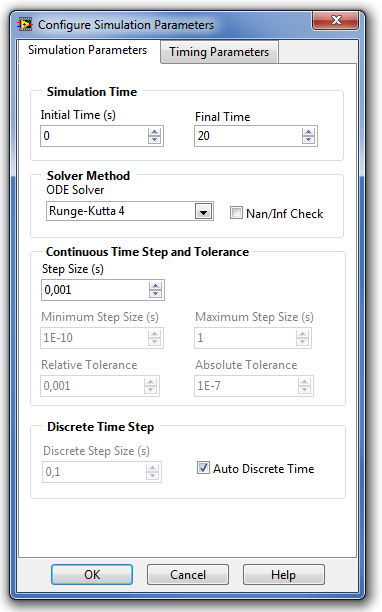
Task: Open the ODE Solver dropdown arrow
Action: 203,212
